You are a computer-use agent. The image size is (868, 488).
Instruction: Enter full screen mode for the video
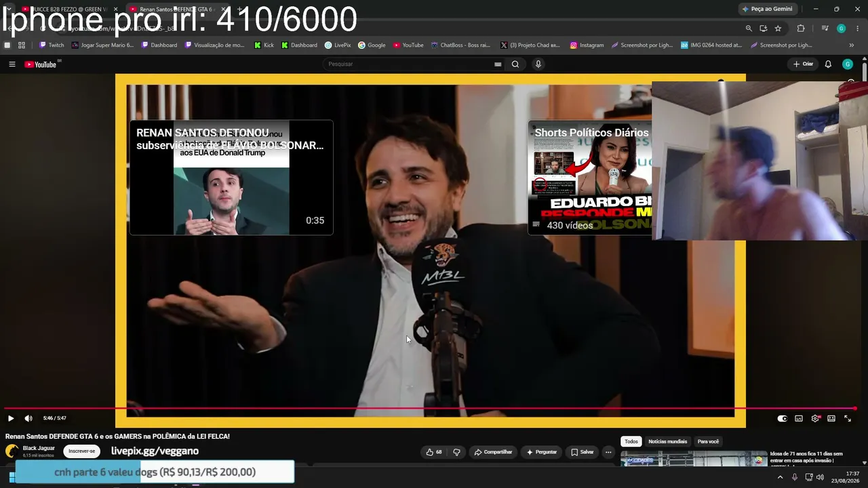(x=848, y=419)
